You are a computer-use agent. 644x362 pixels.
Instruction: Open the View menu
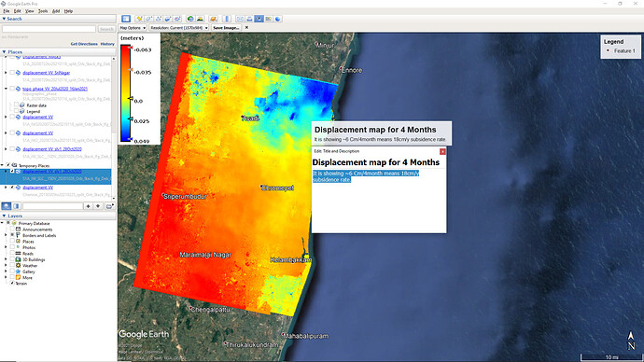(30, 11)
